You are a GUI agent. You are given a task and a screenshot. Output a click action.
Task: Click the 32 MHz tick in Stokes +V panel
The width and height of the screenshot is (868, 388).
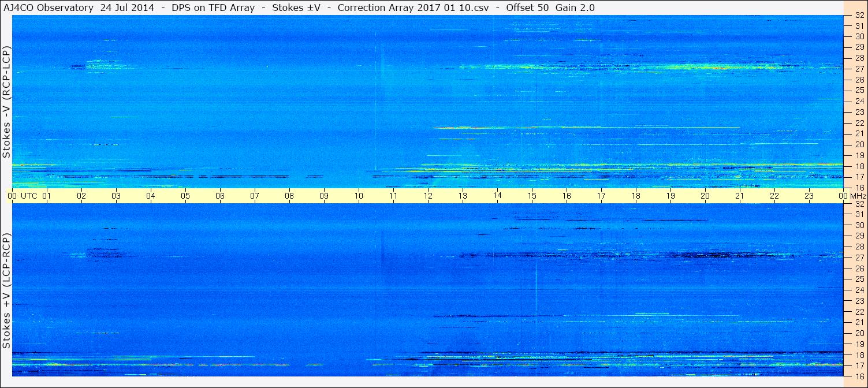[x=859, y=204]
